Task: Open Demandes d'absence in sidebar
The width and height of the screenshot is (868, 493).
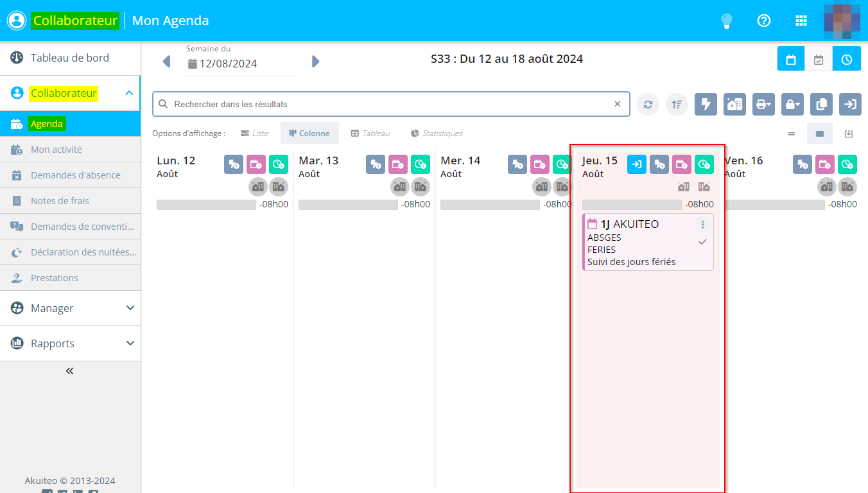Action: click(75, 175)
